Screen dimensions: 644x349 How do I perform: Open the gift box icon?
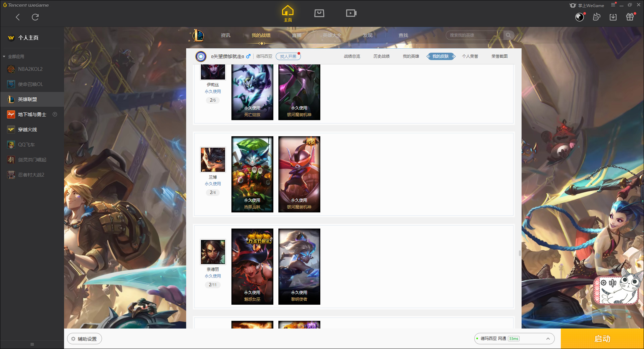click(630, 17)
